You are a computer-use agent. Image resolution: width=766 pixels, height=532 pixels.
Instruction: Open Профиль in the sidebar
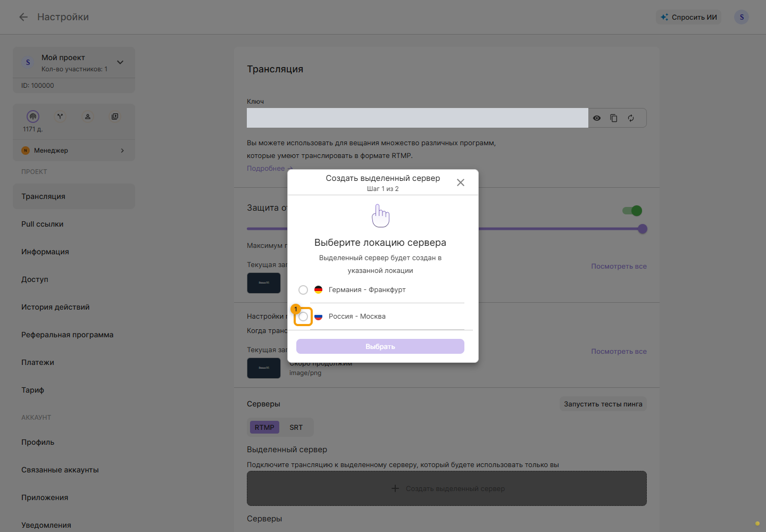coord(74,442)
